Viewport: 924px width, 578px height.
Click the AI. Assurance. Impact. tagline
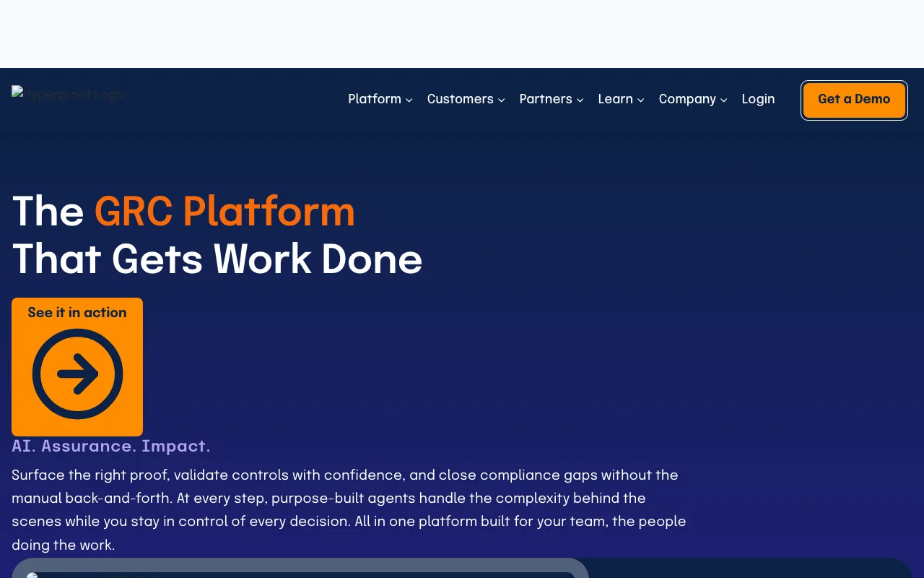[111, 446]
